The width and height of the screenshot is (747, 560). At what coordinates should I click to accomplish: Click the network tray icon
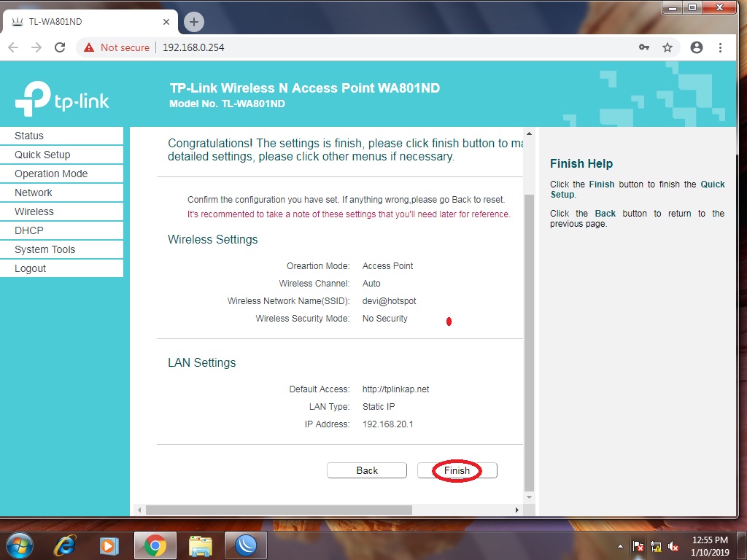coord(656,547)
